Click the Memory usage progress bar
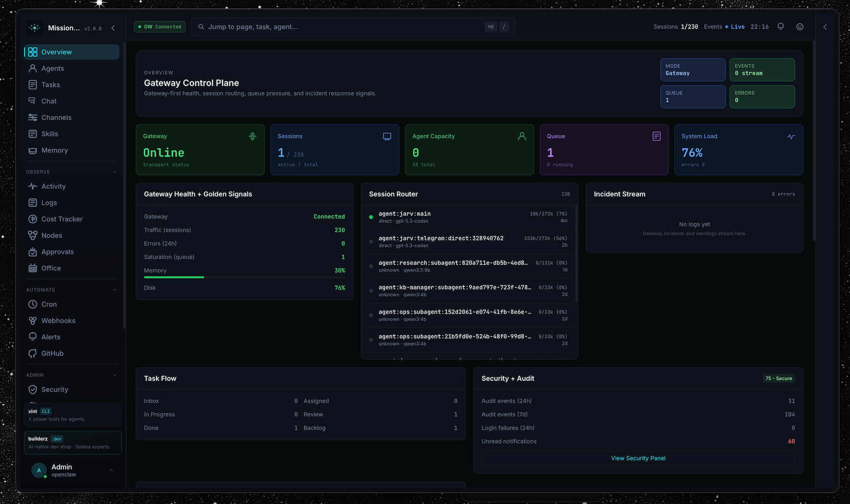The height and width of the screenshot is (504, 850). click(x=244, y=277)
